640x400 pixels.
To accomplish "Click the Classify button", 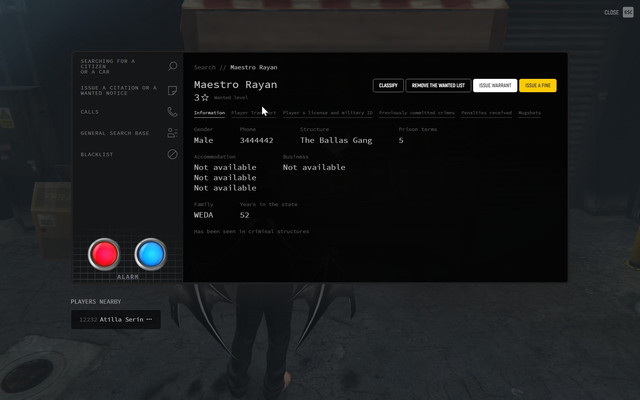I will tap(388, 86).
